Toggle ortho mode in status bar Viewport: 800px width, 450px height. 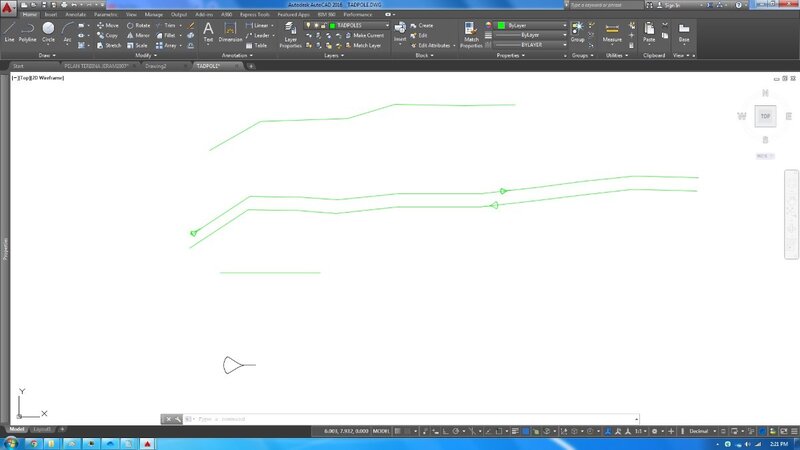pos(445,431)
